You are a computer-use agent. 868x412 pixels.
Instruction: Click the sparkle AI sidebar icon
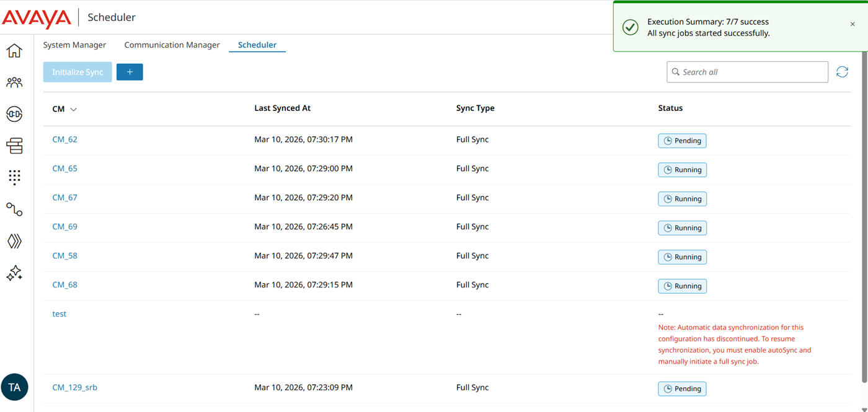click(14, 273)
